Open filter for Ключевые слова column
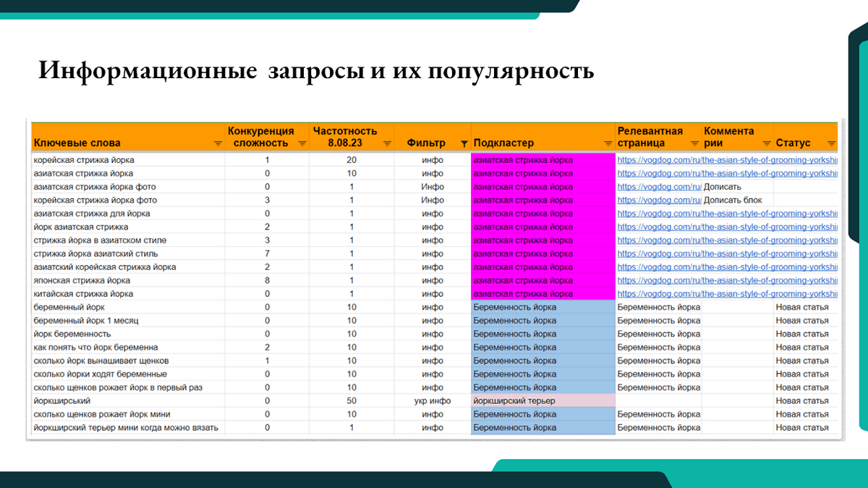868x488 pixels. 218,143
